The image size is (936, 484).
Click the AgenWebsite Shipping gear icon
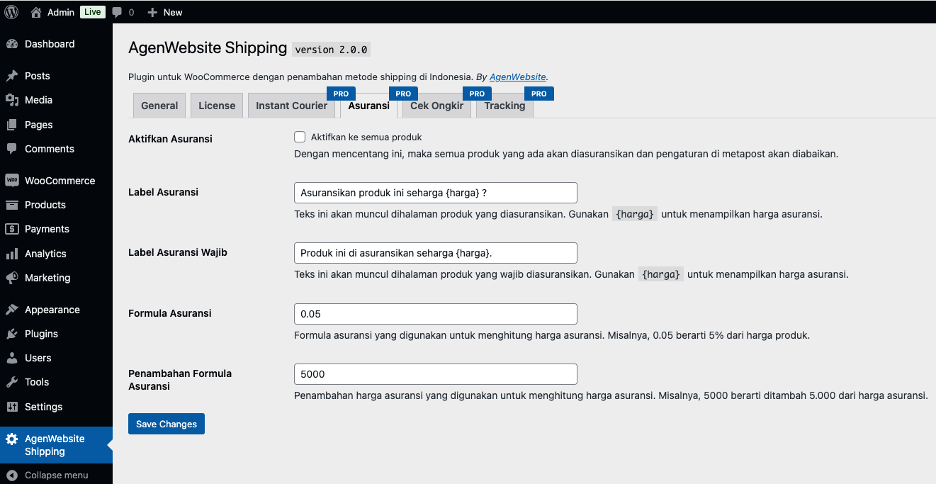[12, 439]
